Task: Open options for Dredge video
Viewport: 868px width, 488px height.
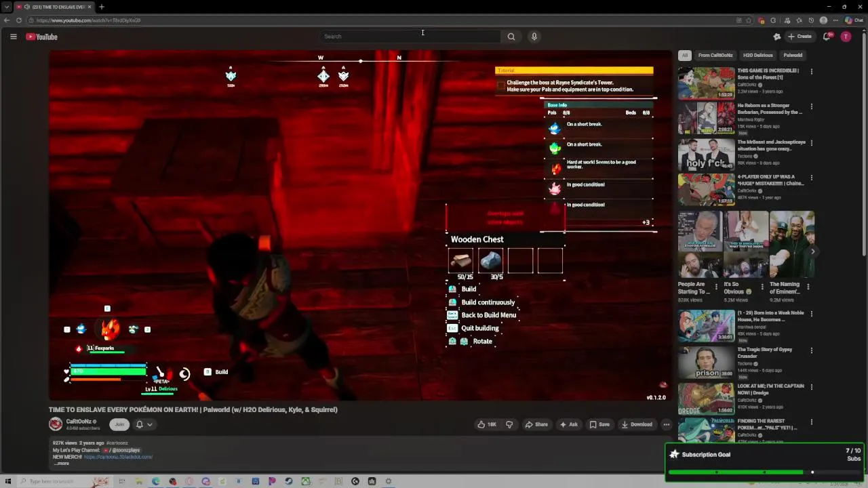Action: [x=811, y=387]
